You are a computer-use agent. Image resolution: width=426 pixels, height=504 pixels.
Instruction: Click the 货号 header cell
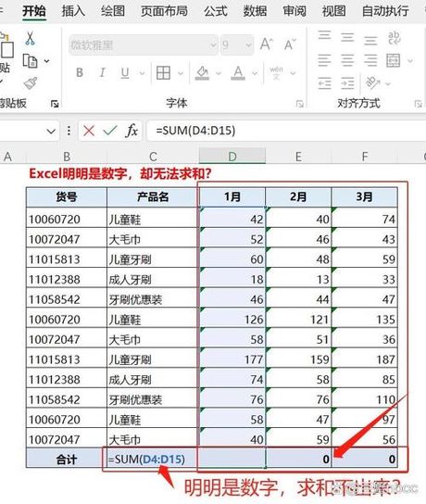[67, 196]
